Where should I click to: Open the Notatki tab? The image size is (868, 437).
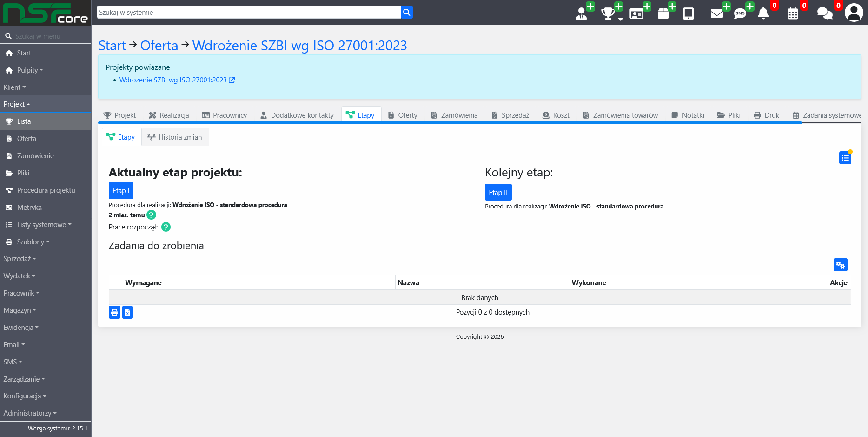coord(688,115)
